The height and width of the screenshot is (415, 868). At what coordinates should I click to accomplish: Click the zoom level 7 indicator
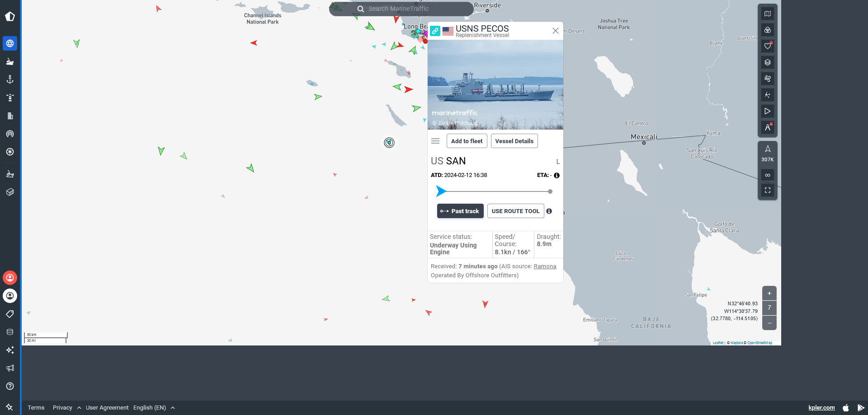769,308
